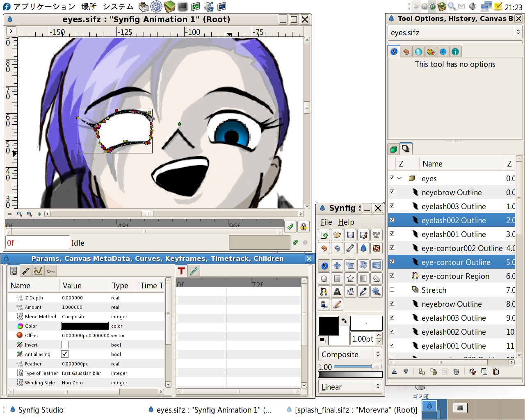Select the Smooth Move tool
This screenshot has height=420, width=525.
[x=337, y=265]
